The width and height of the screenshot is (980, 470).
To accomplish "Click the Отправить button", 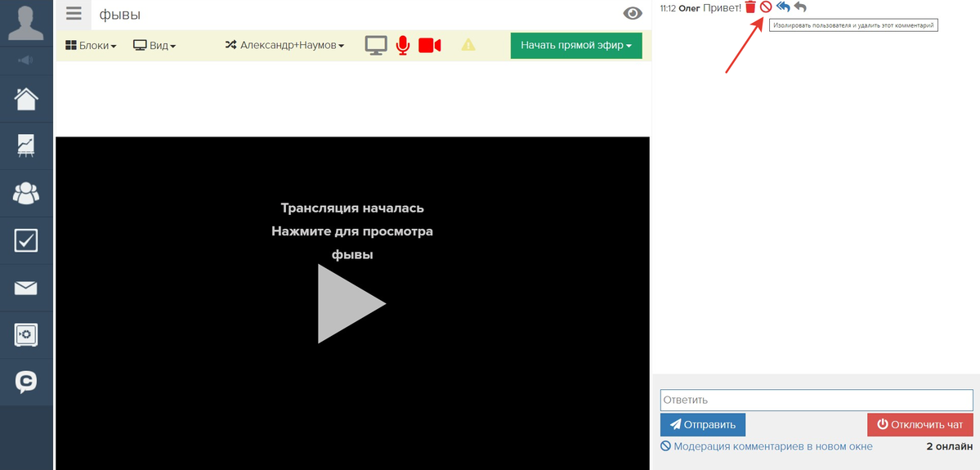I will (702, 425).
